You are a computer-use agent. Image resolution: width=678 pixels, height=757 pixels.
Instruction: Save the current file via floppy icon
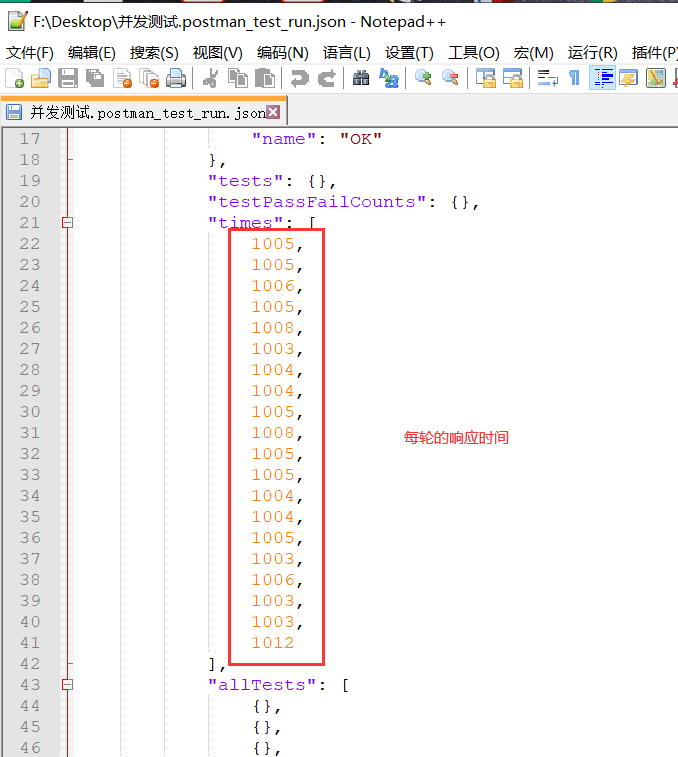click(x=68, y=78)
